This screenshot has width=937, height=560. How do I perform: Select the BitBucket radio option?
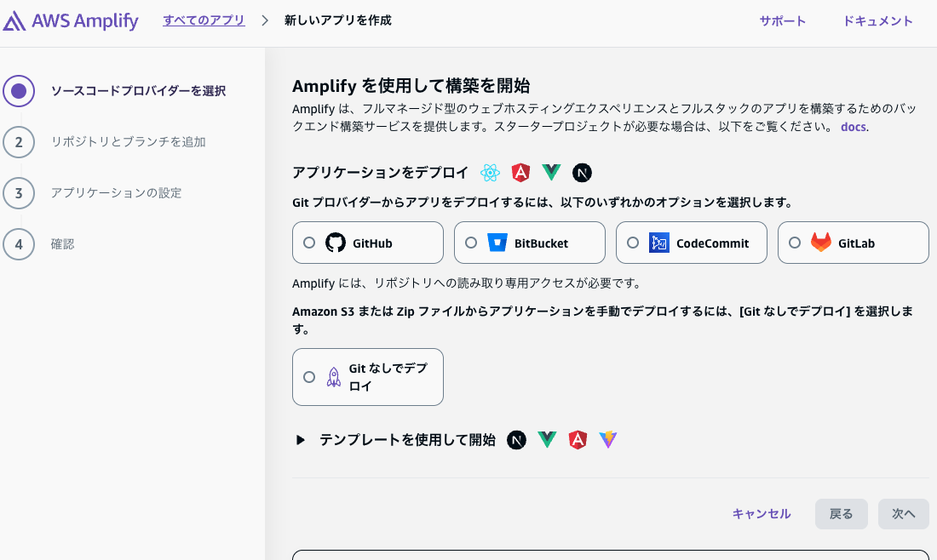(x=471, y=243)
